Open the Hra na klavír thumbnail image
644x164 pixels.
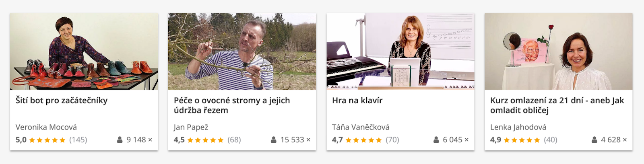pyautogui.click(x=400, y=51)
